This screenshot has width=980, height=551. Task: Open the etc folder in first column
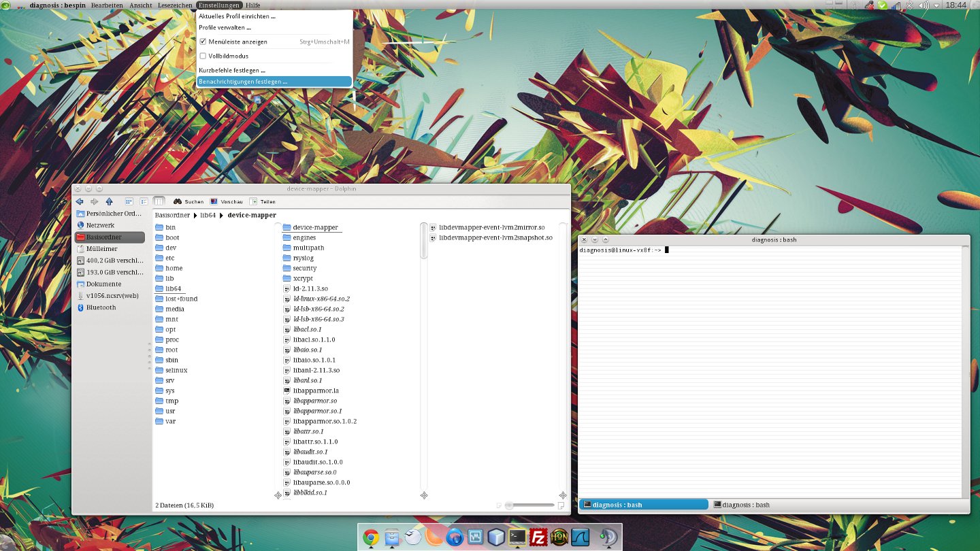[165, 258]
